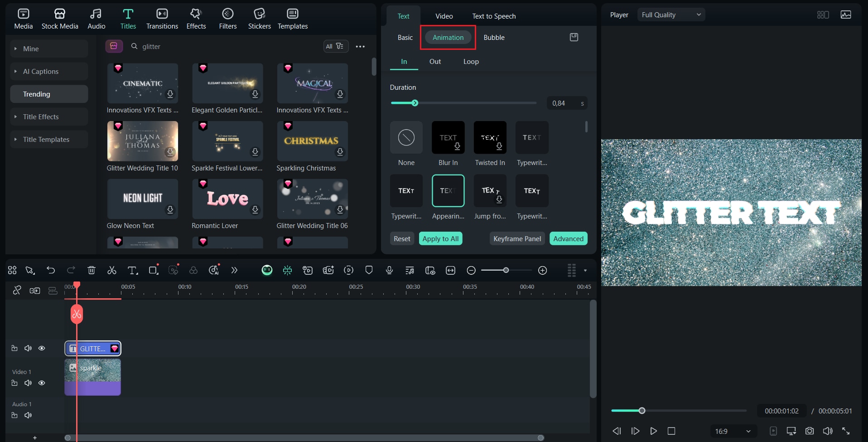Viewport: 868px width, 442px height.
Task: Expand the Mine category
Action: [x=49, y=49]
